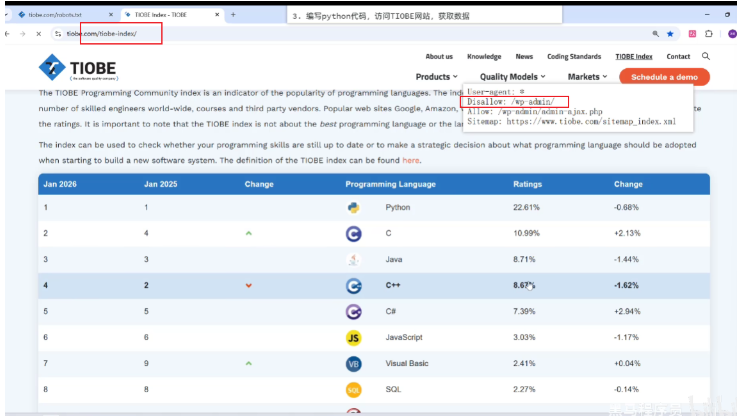Follow the 'here' definition link
Screen dimensions: 740x416
(x=410, y=161)
